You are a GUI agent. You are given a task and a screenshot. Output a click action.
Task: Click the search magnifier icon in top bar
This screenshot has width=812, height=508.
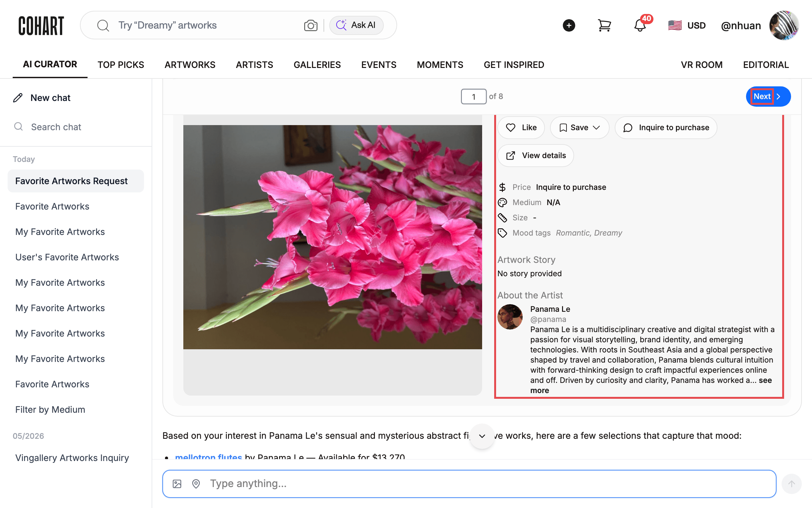103,25
